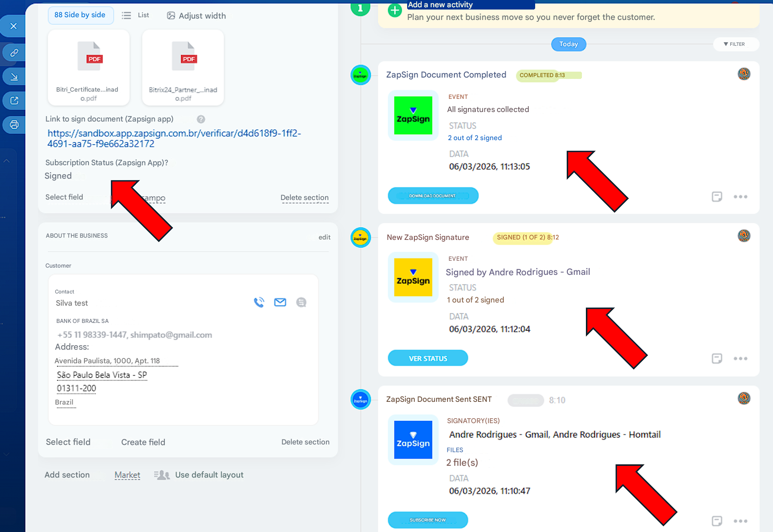Switch to Side by side view
The height and width of the screenshot is (532, 773).
80,15
